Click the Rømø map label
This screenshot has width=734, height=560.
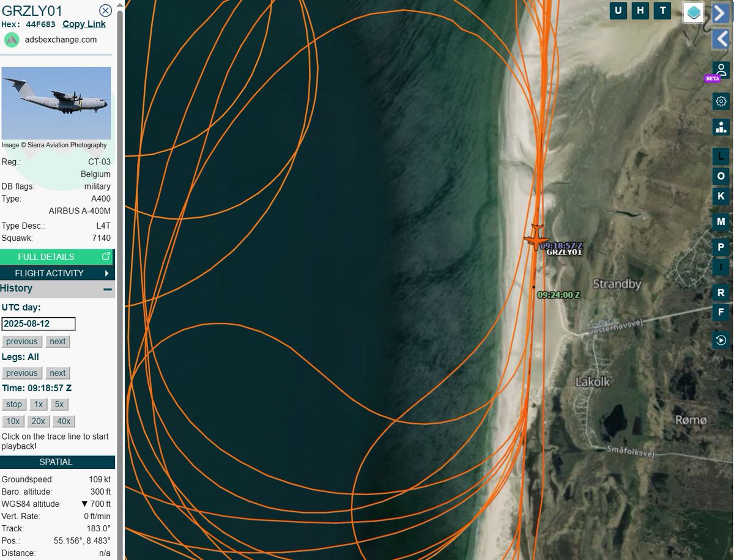tap(691, 420)
